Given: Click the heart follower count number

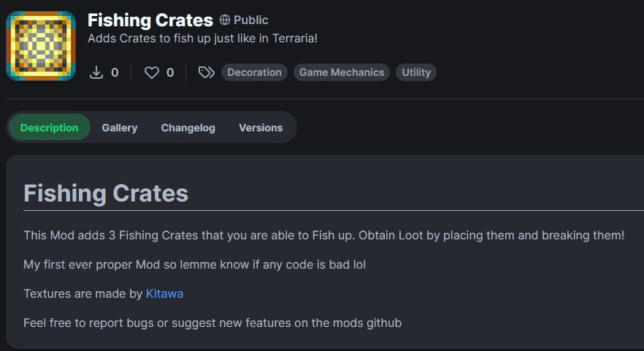Looking at the screenshot, I should (x=170, y=73).
